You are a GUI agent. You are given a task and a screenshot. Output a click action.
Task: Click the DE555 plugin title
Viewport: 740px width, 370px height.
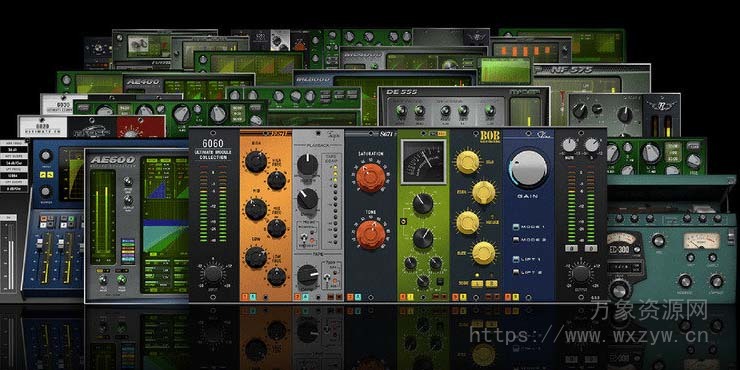pos(402,92)
